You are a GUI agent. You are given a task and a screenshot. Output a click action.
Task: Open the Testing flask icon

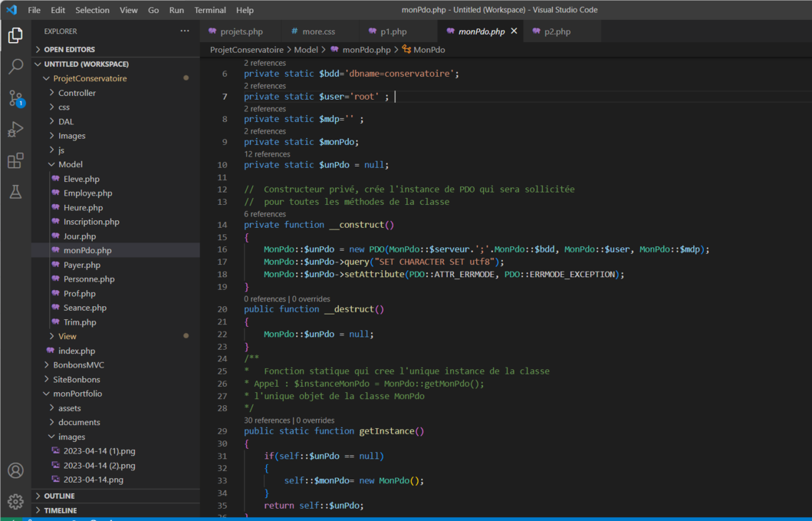[x=15, y=193]
